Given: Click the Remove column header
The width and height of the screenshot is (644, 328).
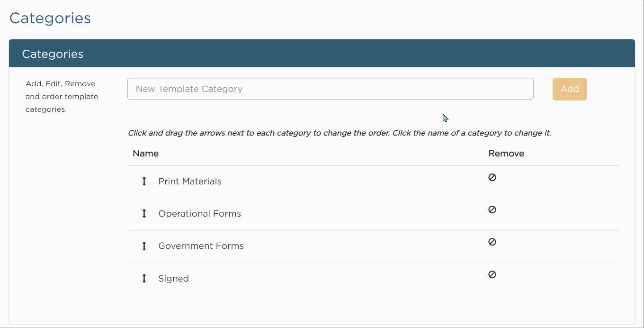Looking at the screenshot, I should [506, 153].
